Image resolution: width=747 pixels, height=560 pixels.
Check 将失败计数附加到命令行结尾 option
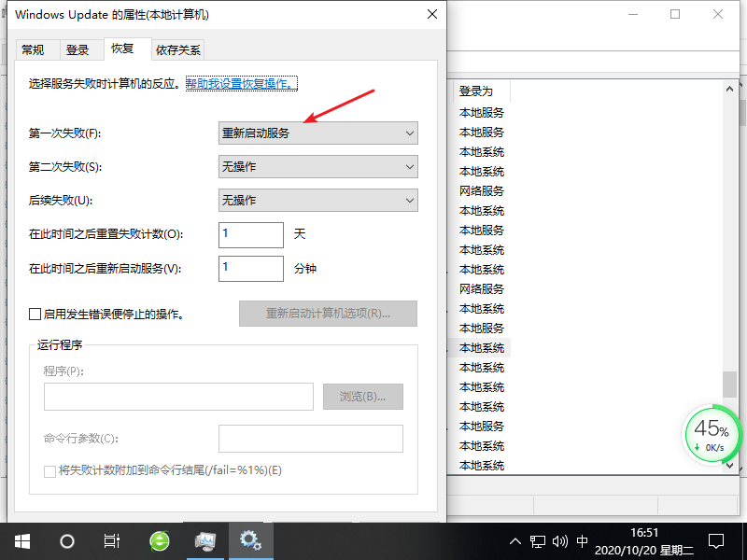pos(50,472)
